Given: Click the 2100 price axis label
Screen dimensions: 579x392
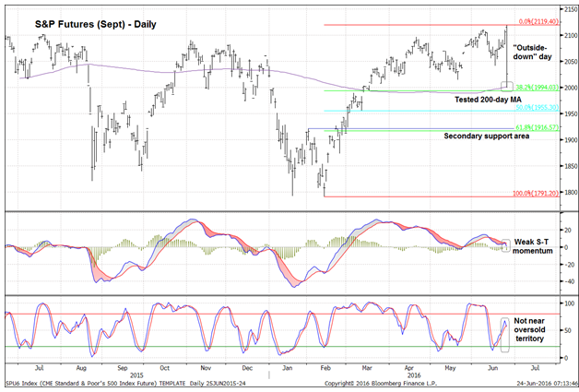Looking at the screenshot, I should pyautogui.click(x=570, y=35).
